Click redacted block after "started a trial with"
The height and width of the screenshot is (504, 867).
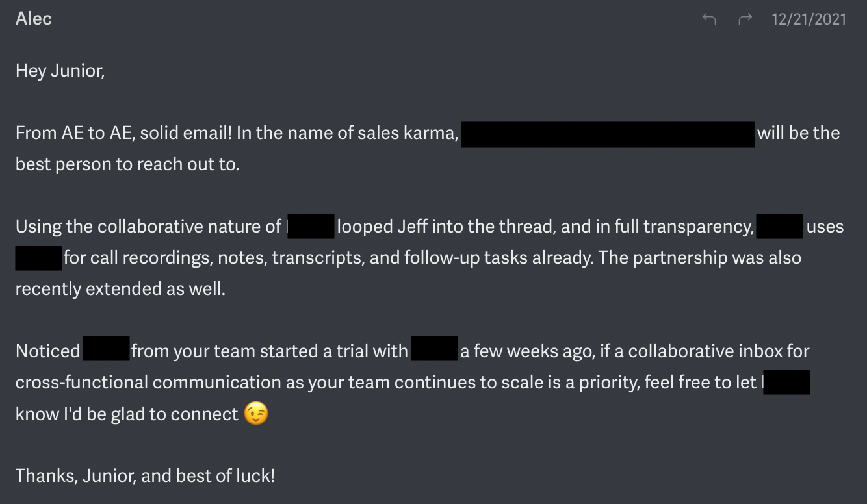(x=435, y=351)
